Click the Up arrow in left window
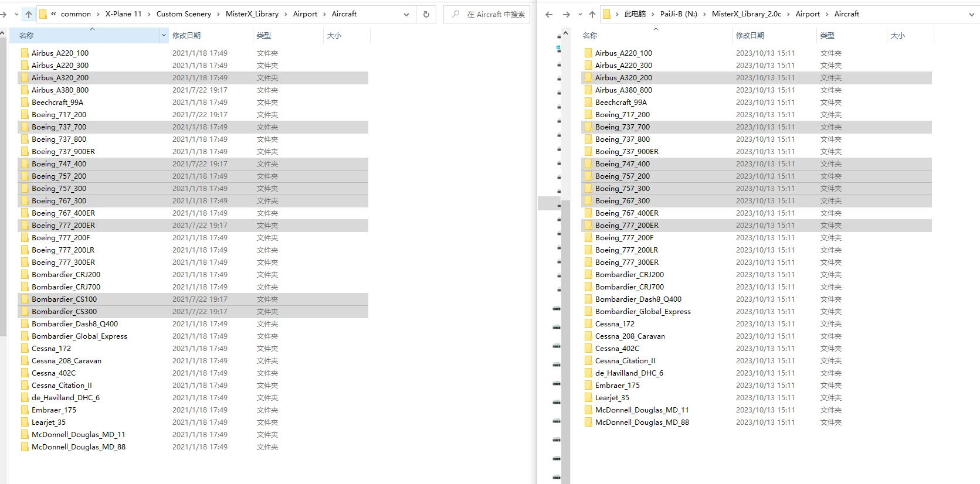Screen dimensions: 980x484 28,14
